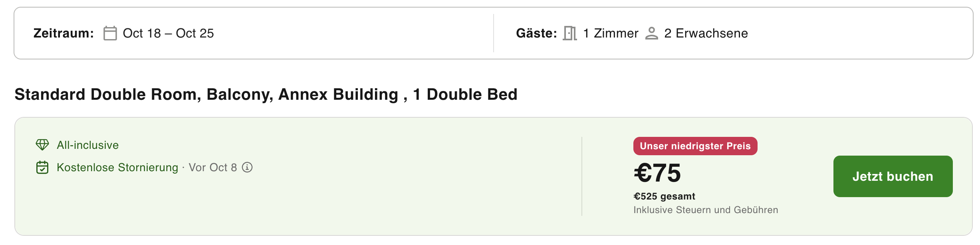Image resolution: width=980 pixels, height=245 pixels.
Task: Book the room with Jetzt buchen
Action: point(893,176)
